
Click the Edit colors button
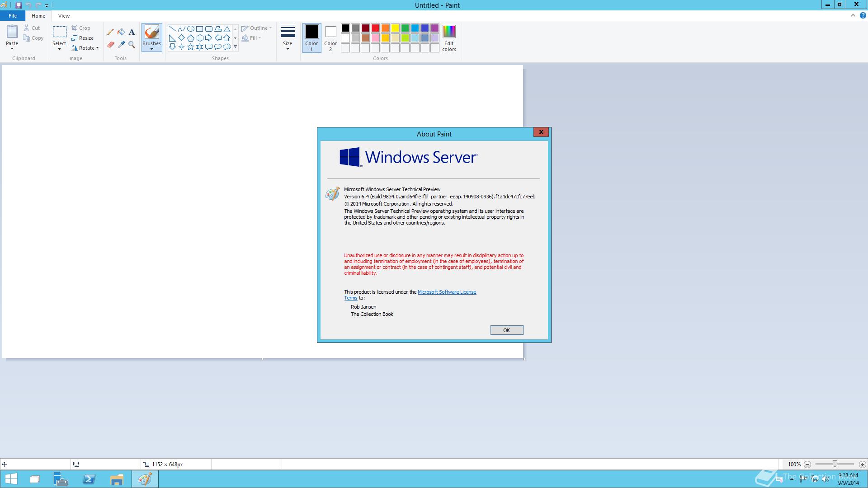[x=449, y=38]
